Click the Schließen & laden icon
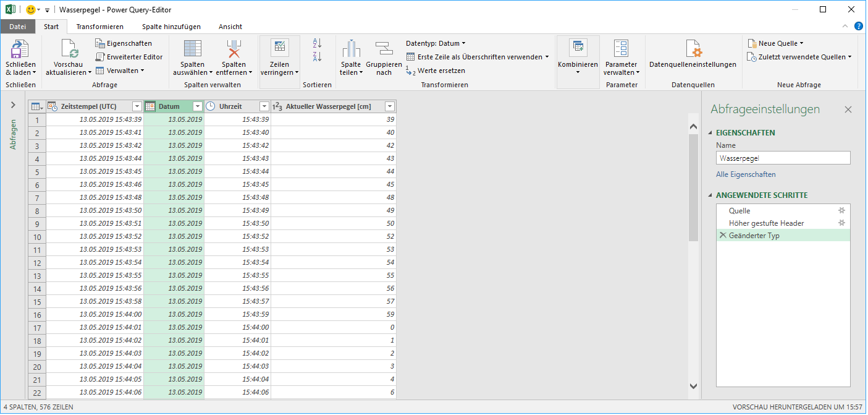This screenshot has width=868, height=415. tap(20, 49)
